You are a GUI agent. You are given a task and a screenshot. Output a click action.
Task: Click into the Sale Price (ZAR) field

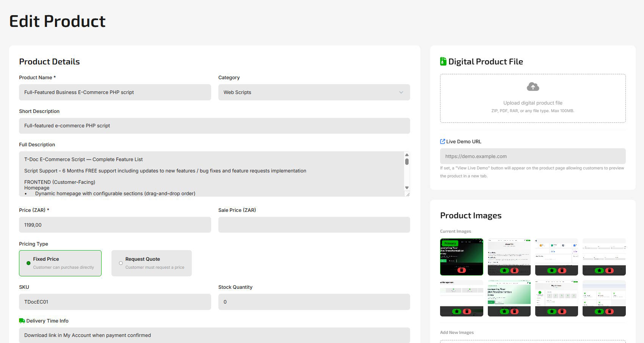point(314,225)
